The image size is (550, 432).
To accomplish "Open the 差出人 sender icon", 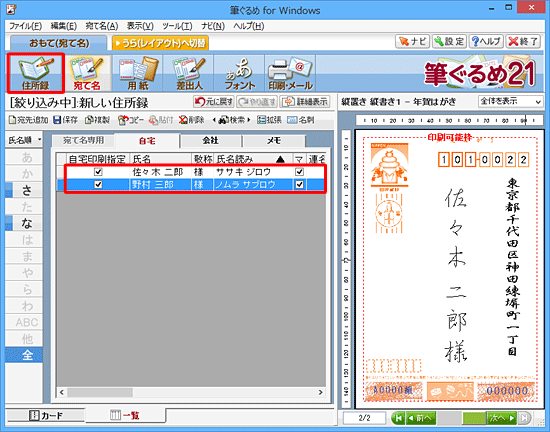I will (189, 73).
